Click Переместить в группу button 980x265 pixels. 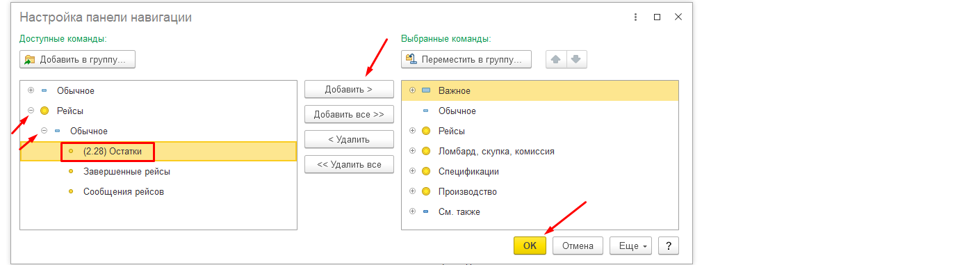point(466,59)
